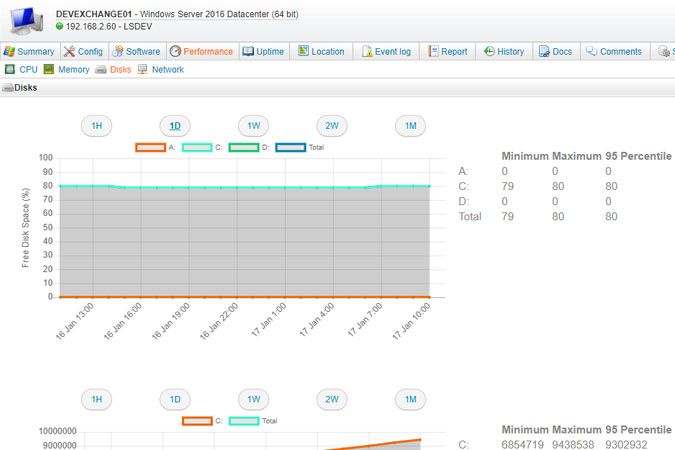Toggle the A: series in disk chart legend
The image size is (675, 450).
tap(150, 147)
